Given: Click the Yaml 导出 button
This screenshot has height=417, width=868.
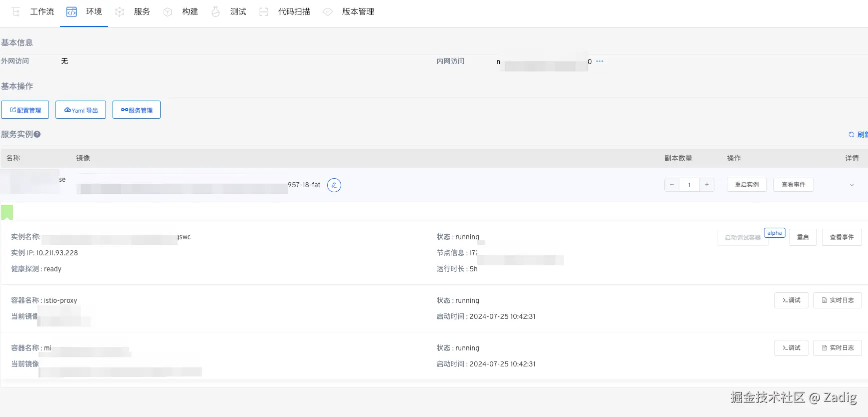Looking at the screenshot, I should tap(81, 110).
